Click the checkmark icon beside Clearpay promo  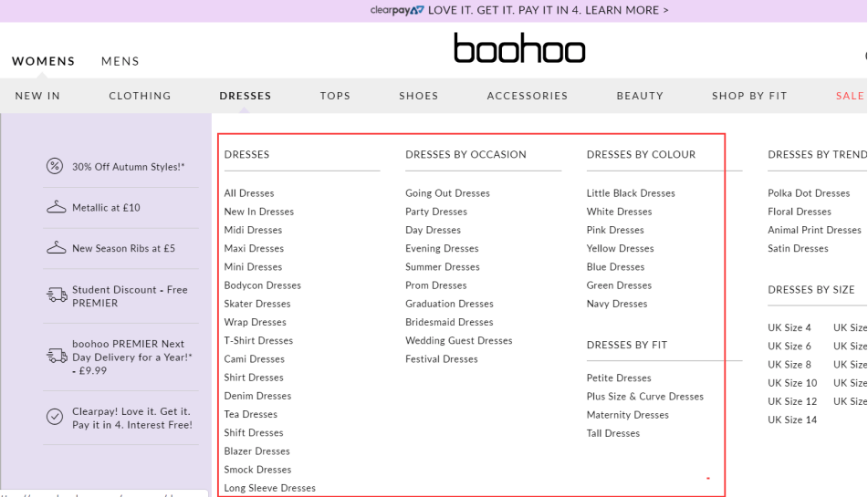54,417
